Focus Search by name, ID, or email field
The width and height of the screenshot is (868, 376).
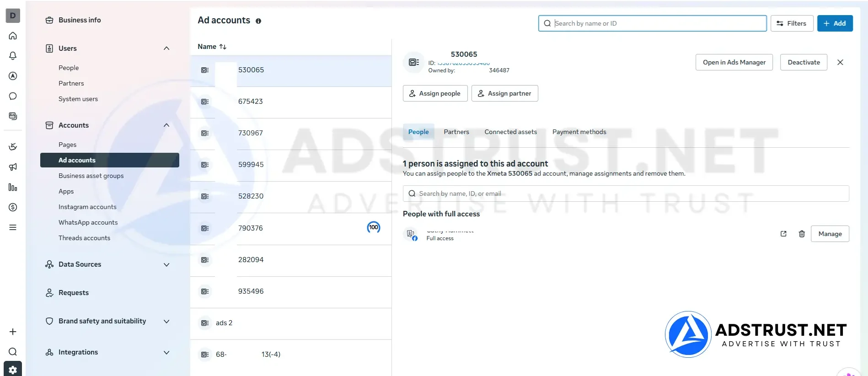click(626, 193)
